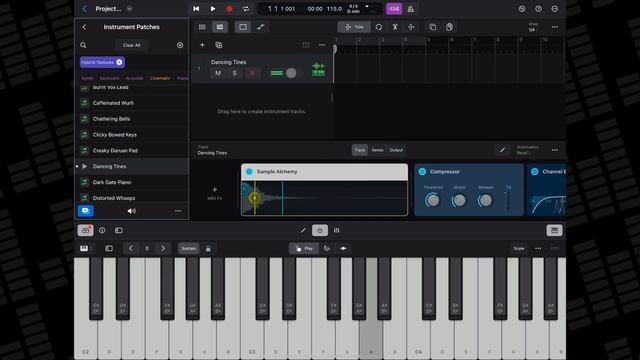Screen dimensions: 640x360
Task: Switch to the Tracks view icon
Action: coord(220,27)
